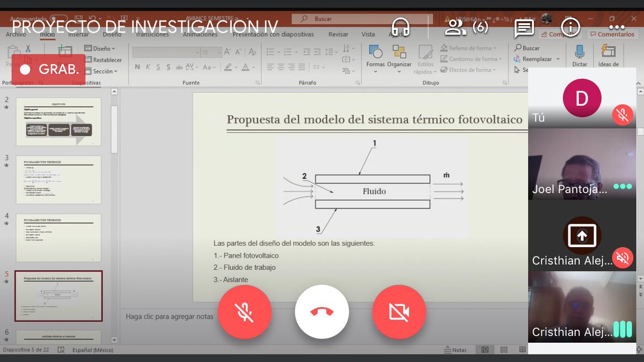
Task: Expand Contorno de forma dropdown
Action: 470,59
